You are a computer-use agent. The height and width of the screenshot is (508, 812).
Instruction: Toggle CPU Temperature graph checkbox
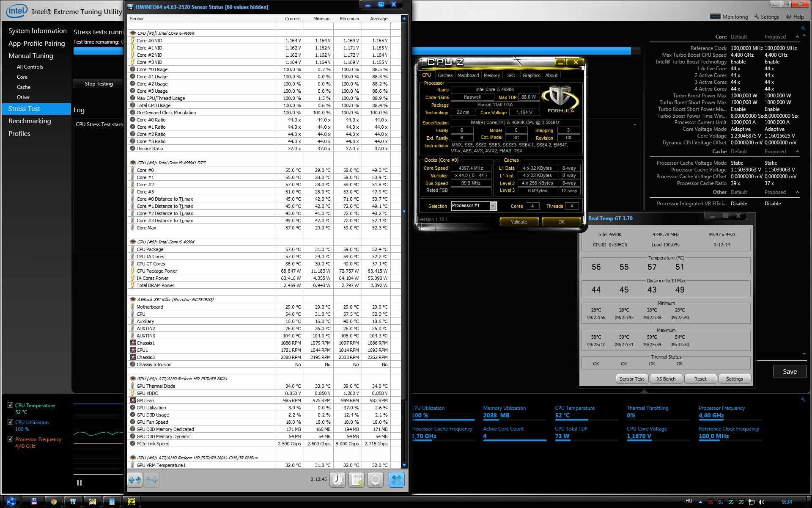(x=10, y=405)
